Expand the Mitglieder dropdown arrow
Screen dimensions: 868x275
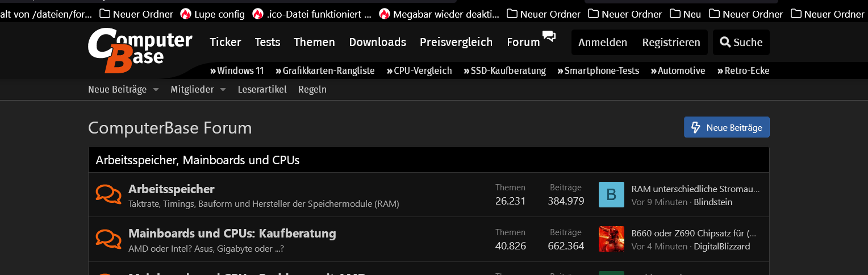(223, 90)
